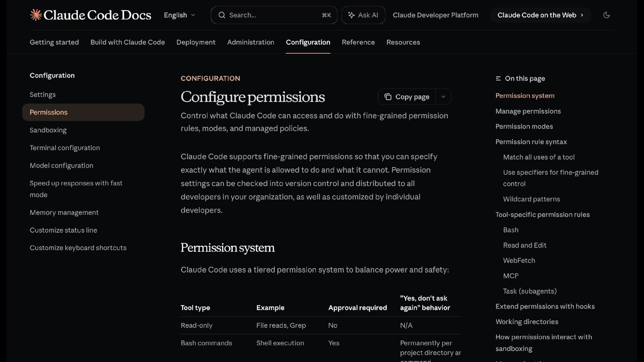
Task: Click the Ask AI sparkle icon
Action: 351,15
